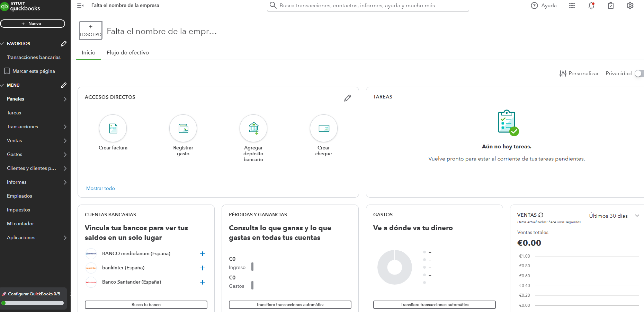Click the Gastos bar in Pérdidas y Ganancias

[x=252, y=285]
